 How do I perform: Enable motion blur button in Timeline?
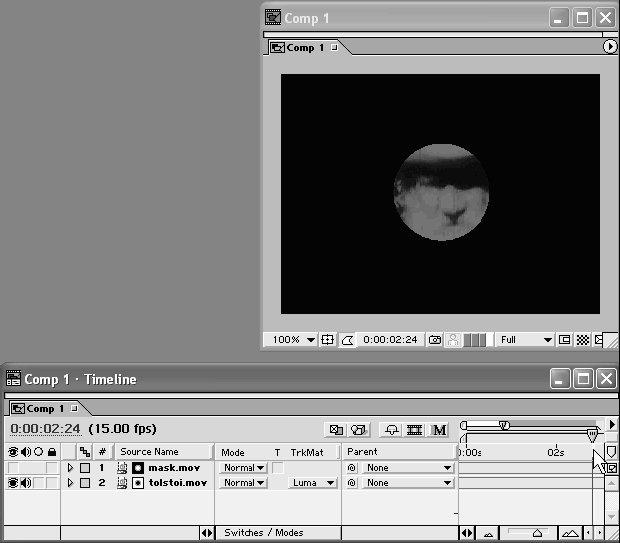point(439,430)
